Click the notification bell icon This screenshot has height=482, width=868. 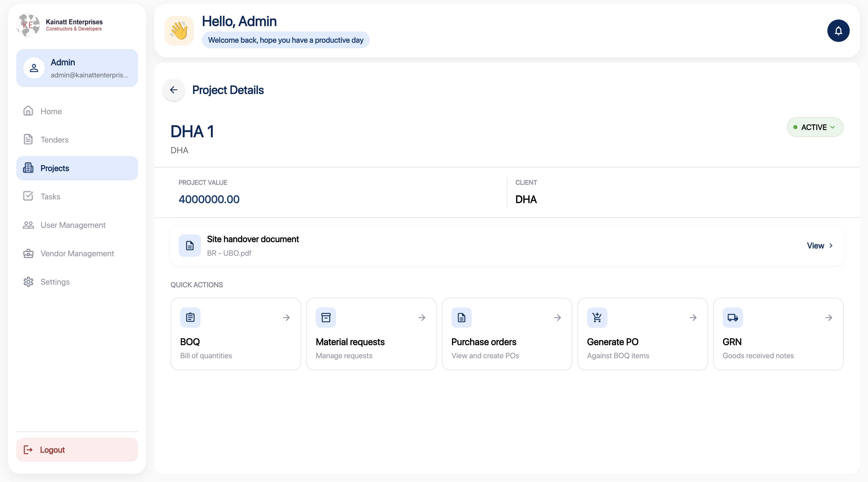click(x=838, y=31)
